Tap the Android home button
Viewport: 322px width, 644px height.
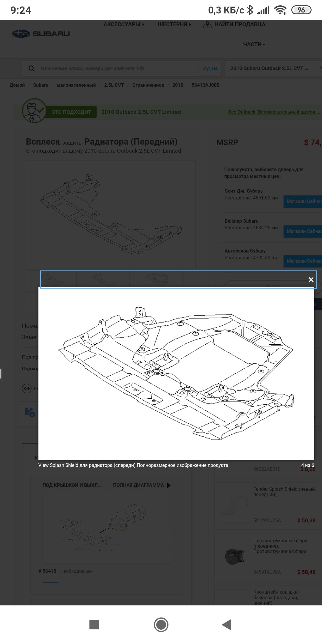tap(161, 624)
